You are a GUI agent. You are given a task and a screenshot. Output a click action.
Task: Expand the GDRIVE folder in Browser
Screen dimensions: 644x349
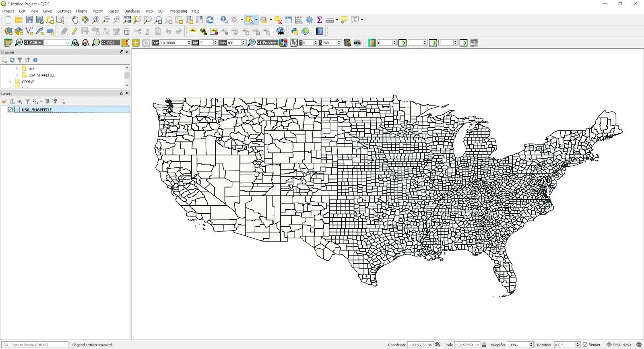coord(10,82)
